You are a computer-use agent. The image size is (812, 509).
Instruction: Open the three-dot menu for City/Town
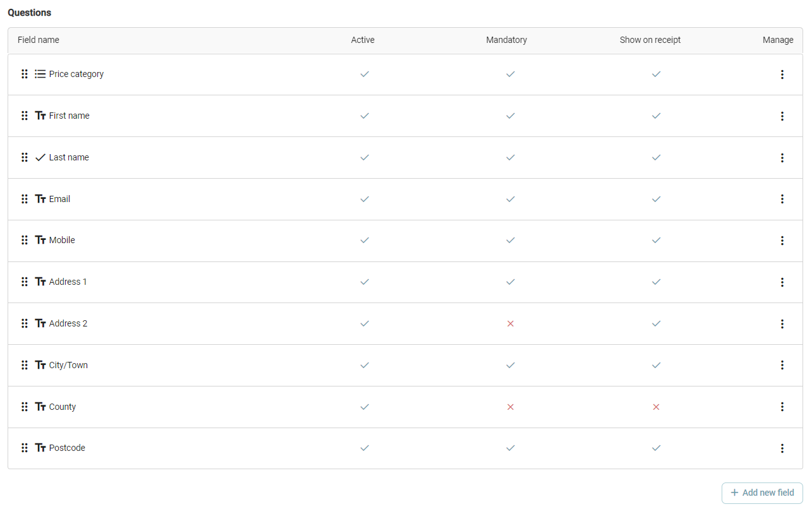[782, 365]
